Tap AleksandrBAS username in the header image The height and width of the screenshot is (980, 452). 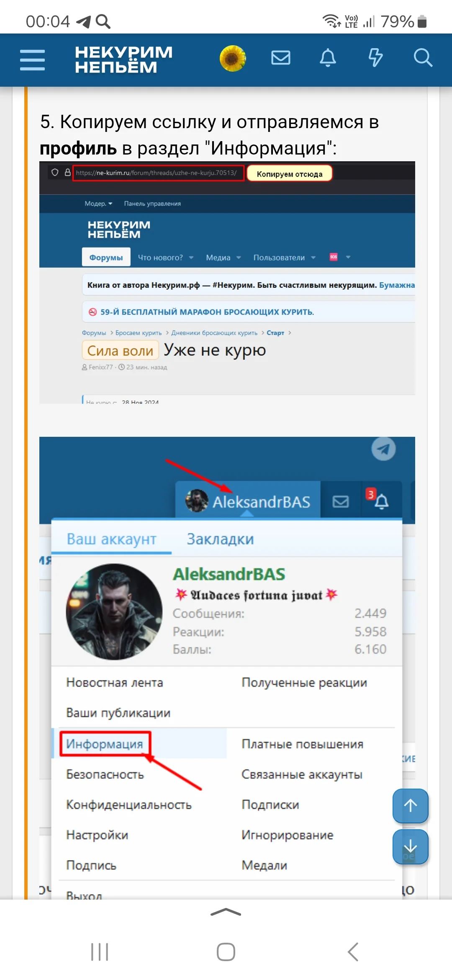click(x=261, y=502)
